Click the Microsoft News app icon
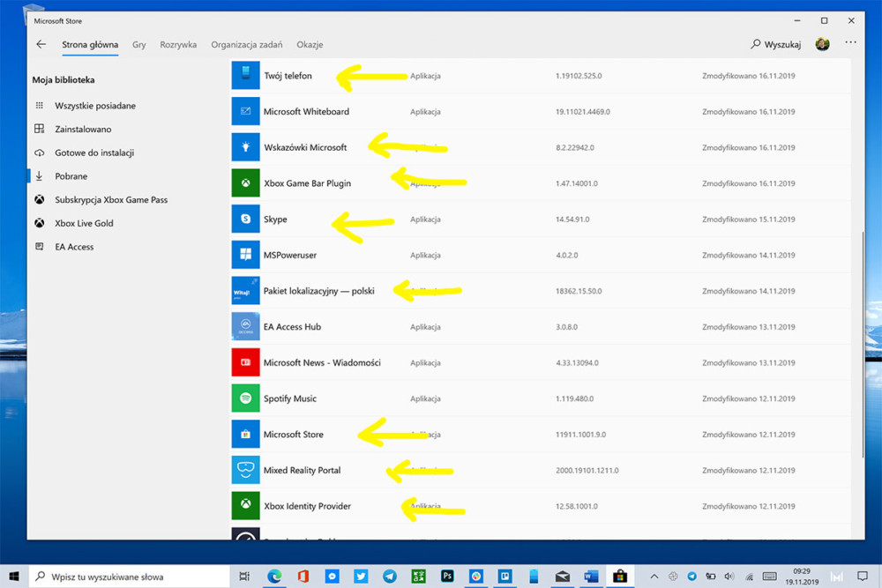This screenshot has height=588, width=882. point(246,362)
